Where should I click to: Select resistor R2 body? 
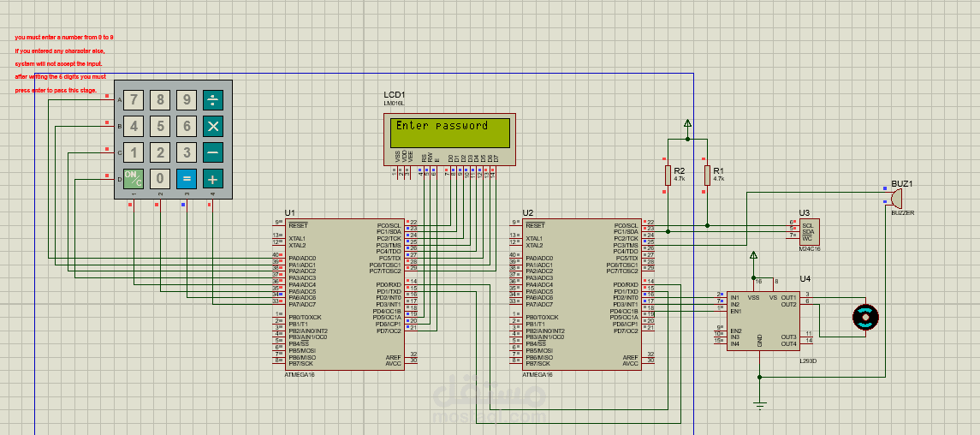tap(668, 175)
